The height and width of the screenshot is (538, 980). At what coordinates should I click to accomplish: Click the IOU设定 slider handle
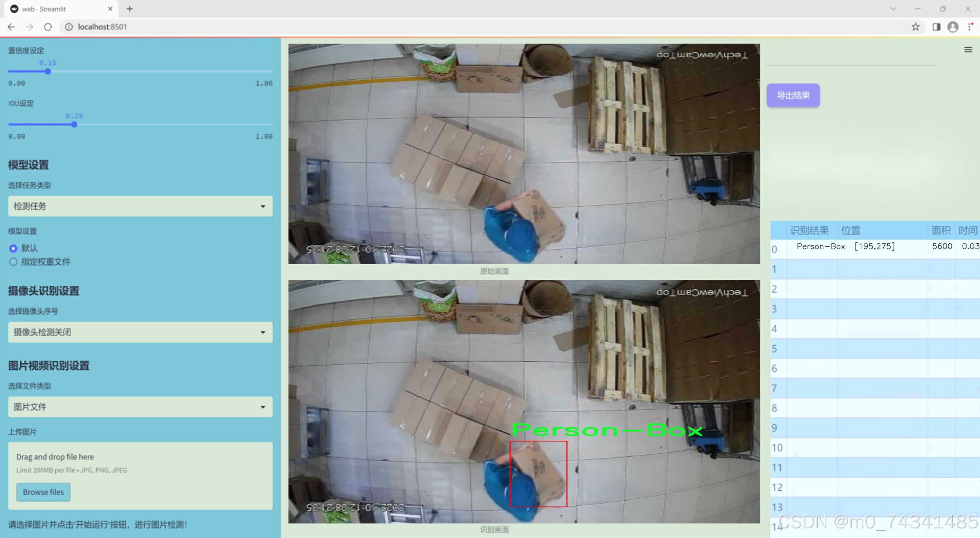[x=74, y=124]
